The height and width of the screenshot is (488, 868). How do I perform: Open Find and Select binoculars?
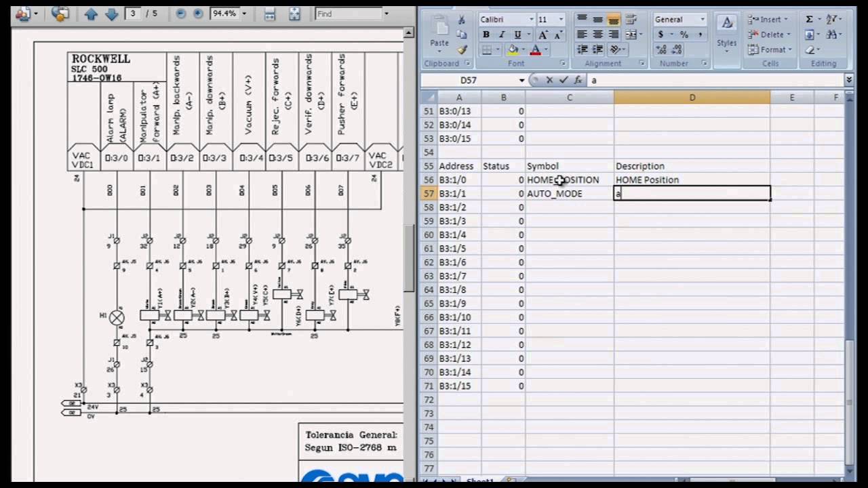[833, 35]
